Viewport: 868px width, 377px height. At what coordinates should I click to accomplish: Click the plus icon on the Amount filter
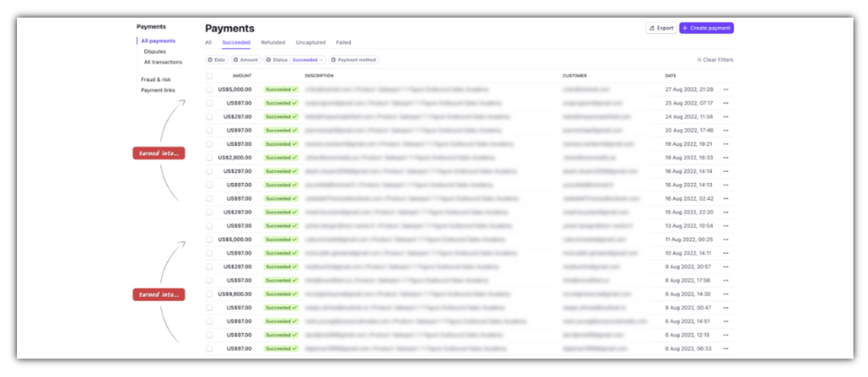tap(236, 60)
